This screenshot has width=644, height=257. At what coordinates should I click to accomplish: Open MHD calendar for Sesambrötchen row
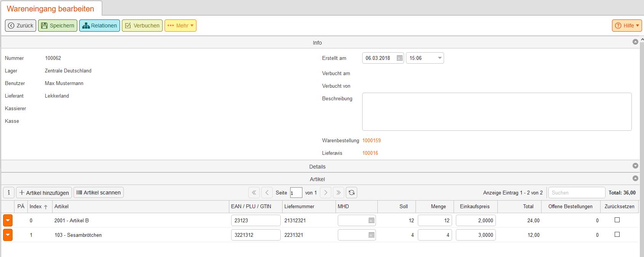(371, 235)
